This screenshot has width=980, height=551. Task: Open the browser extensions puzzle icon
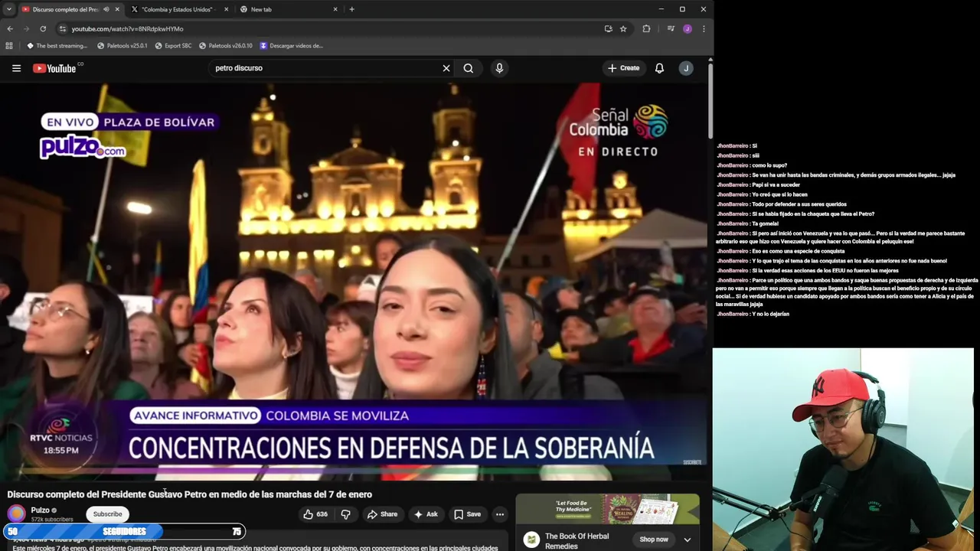[x=646, y=28]
